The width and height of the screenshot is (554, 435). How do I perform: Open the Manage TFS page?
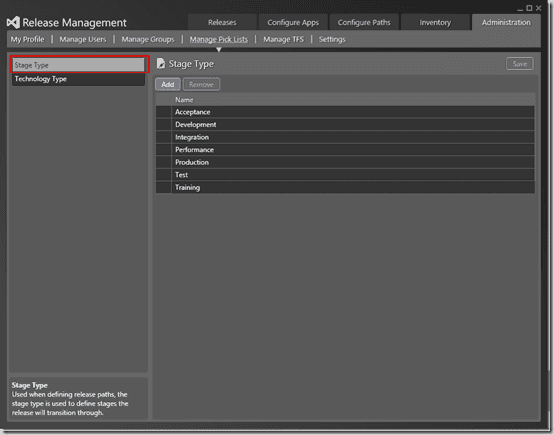[x=283, y=39]
